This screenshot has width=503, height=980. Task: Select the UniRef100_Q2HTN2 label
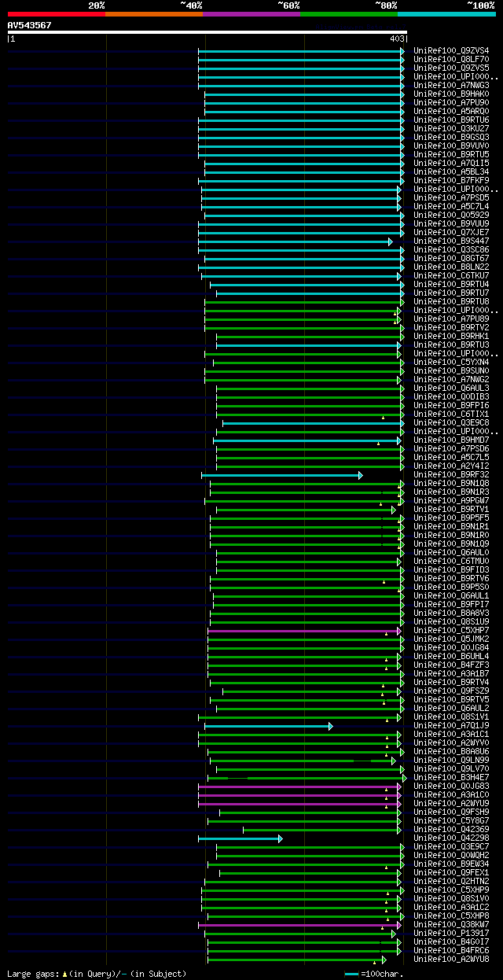[451, 881]
